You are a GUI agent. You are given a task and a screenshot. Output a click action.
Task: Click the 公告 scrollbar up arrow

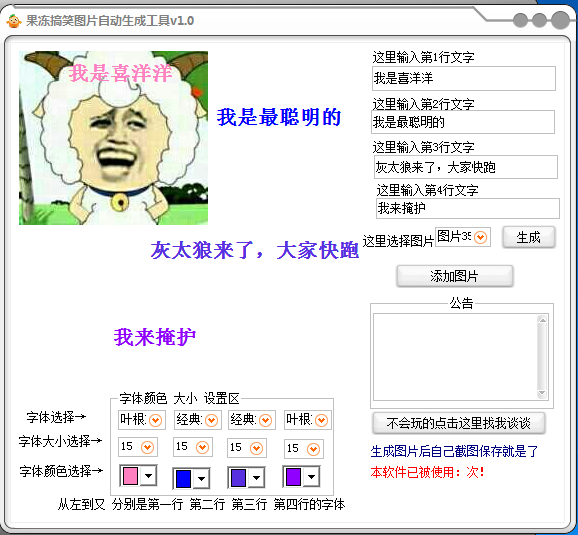[542, 320]
